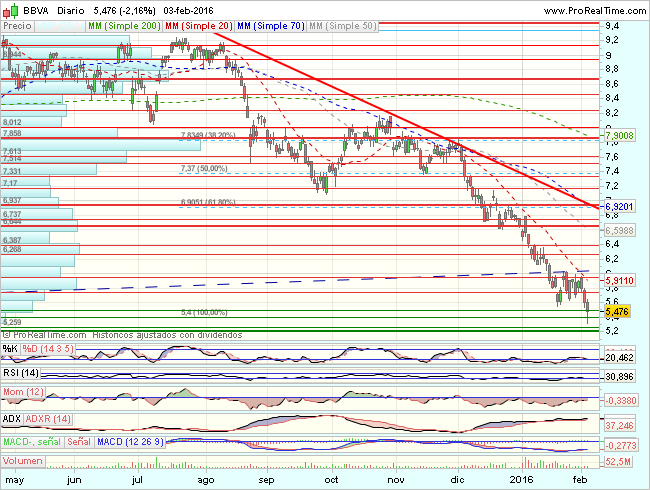The height and width of the screenshot is (490, 650).
Task: Click the 5,476 (-2,16%) price readout
Action: click(125, 11)
